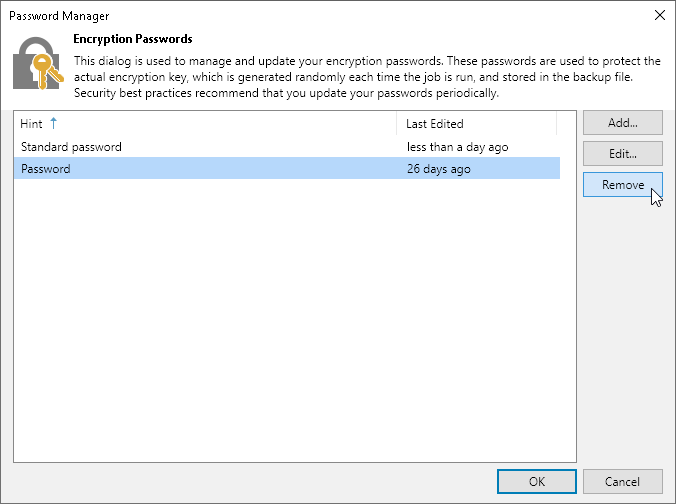The height and width of the screenshot is (504, 676).
Task: Open the Add... password dialog
Action: point(623,123)
